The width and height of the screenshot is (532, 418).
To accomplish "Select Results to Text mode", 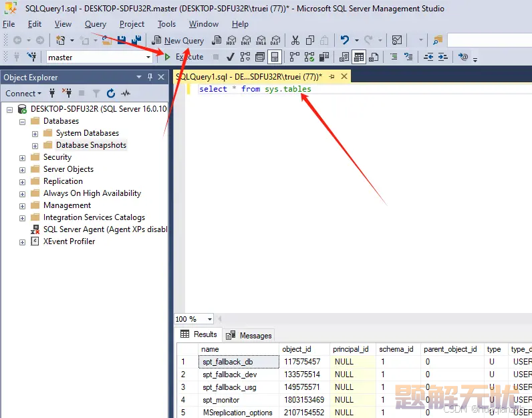I will (x=344, y=57).
